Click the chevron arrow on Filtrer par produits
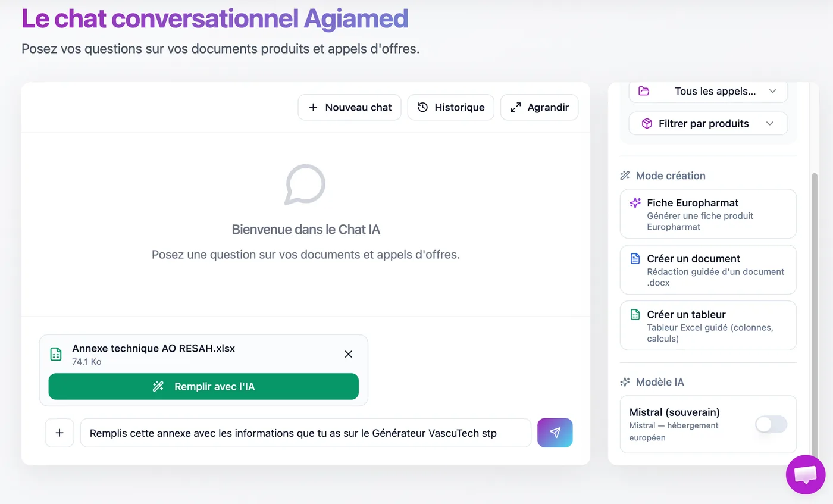This screenshot has height=504, width=833. pyautogui.click(x=770, y=124)
